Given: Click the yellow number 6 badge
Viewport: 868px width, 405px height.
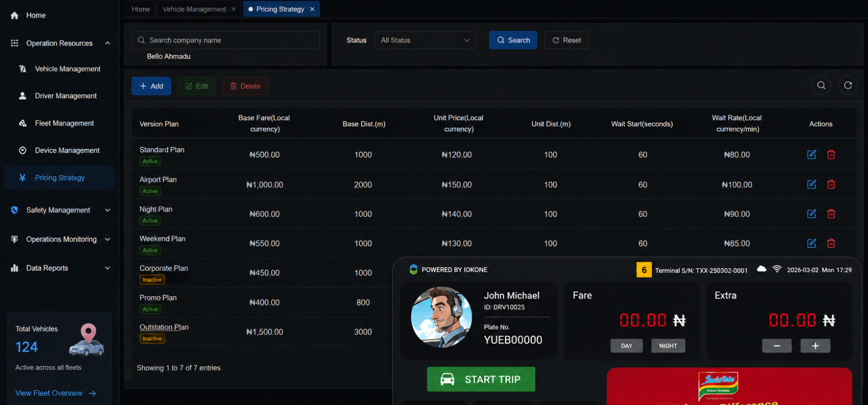Looking at the screenshot, I should click(644, 270).
